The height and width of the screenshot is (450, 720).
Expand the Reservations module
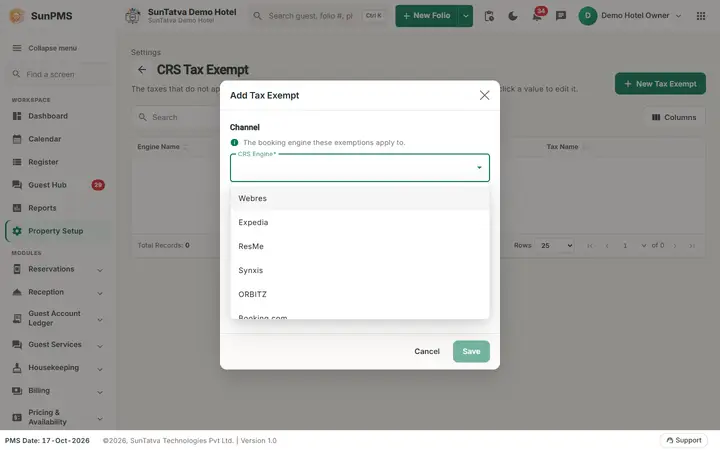57,270
